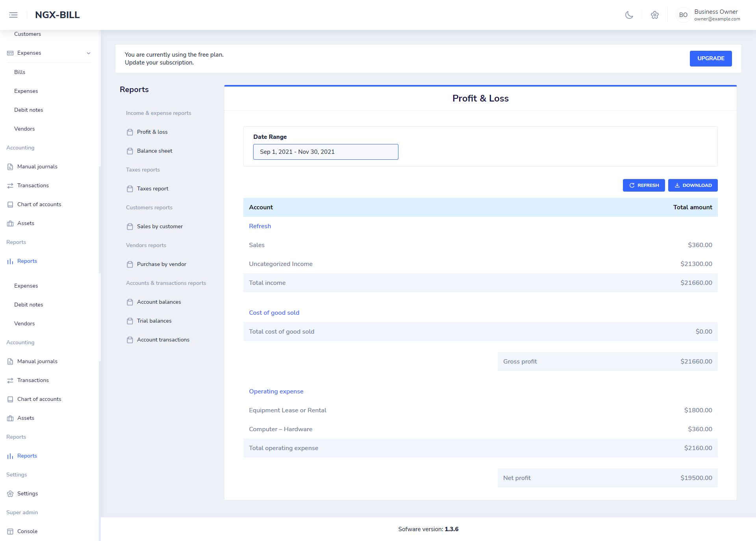Click the Profit & loss report icon

[130, 132]
